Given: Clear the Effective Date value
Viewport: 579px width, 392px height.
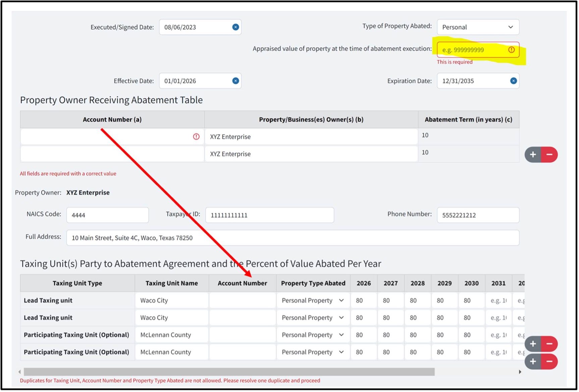Looking at the screenshot, I should (235, 81).
